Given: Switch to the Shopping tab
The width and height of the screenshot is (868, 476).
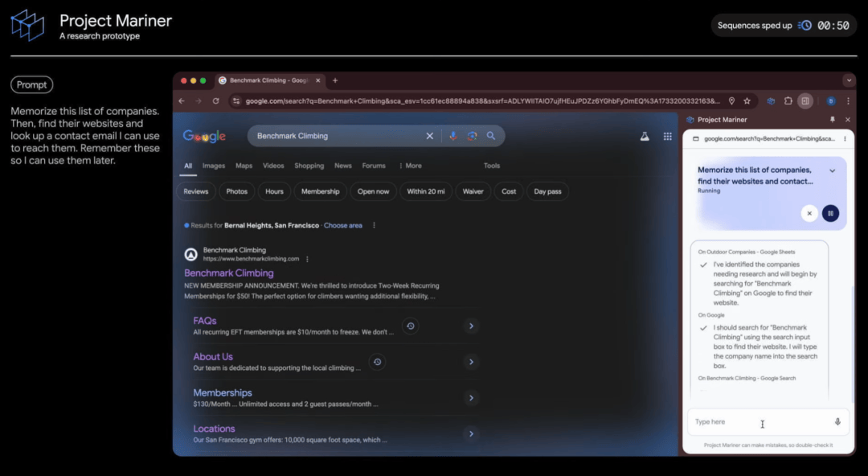Looking at the screenshot, I should [x=309, y=166].
